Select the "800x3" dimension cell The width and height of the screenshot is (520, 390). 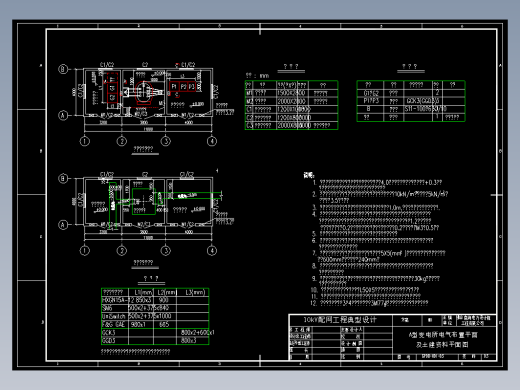tap(188, 341)
